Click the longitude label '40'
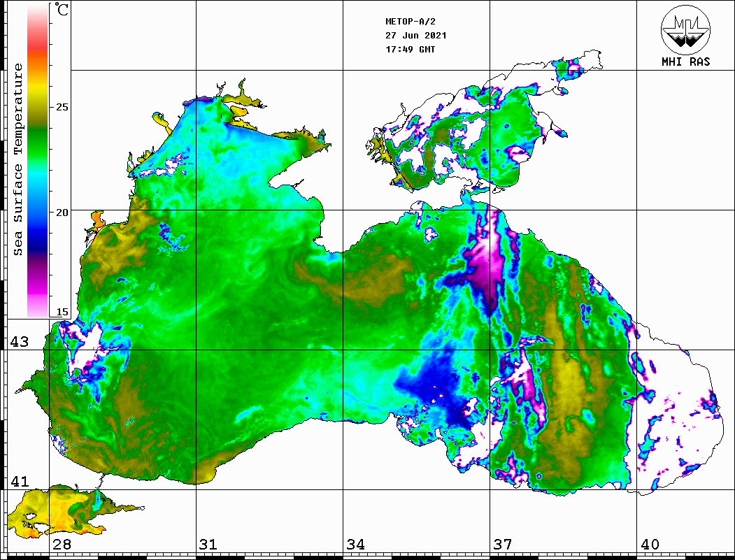The width and height of the screenshot is (735, 560). (x=650, y=544)
